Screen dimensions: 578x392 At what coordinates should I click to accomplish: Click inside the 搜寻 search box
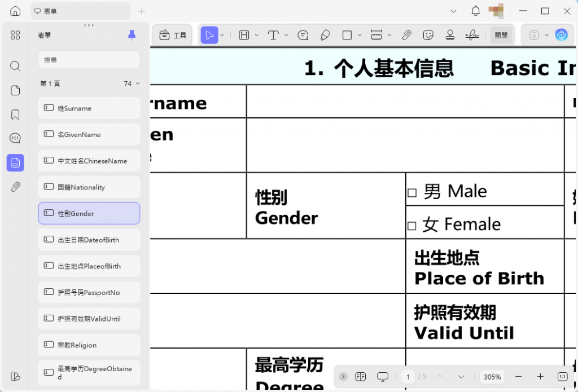(89, 60)
